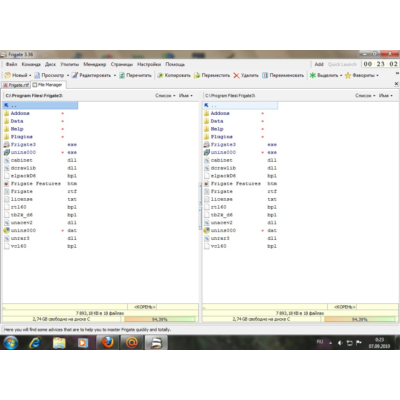Image resolution: width=400 pixels, height=400 pixels.
Task: Open the Настройки menu
Action: (x=149, y=64)
